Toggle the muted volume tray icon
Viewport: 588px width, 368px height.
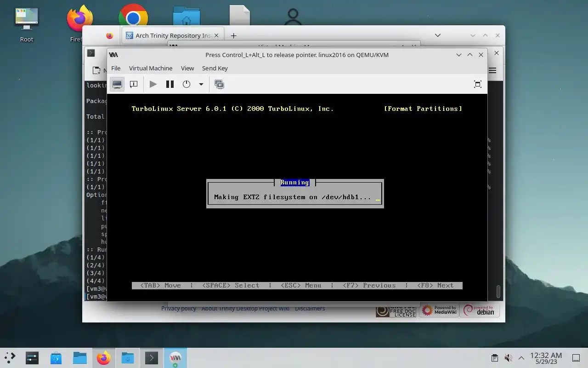point(508,358)
